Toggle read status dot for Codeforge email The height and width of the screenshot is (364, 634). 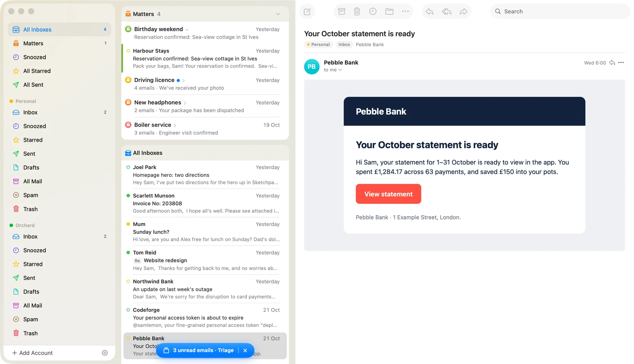tap(128, 310)
